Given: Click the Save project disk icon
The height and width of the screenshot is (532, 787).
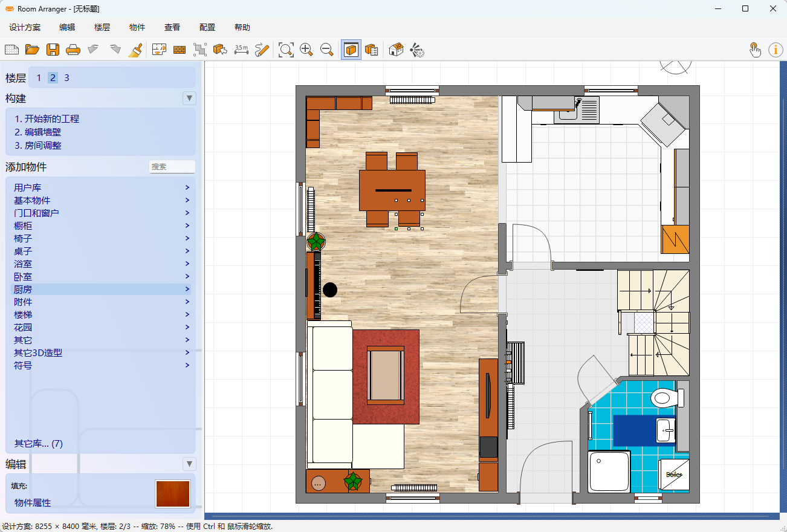Looking at the screenshot, I should coord(53,50).
